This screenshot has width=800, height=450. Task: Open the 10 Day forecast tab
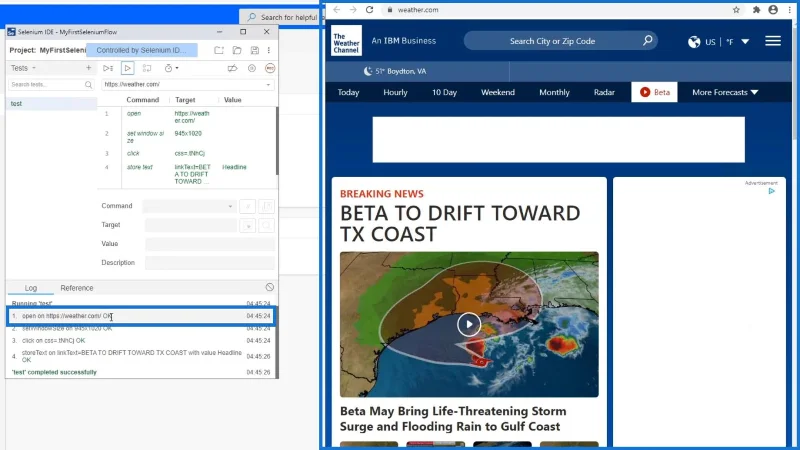coord(444,92)
